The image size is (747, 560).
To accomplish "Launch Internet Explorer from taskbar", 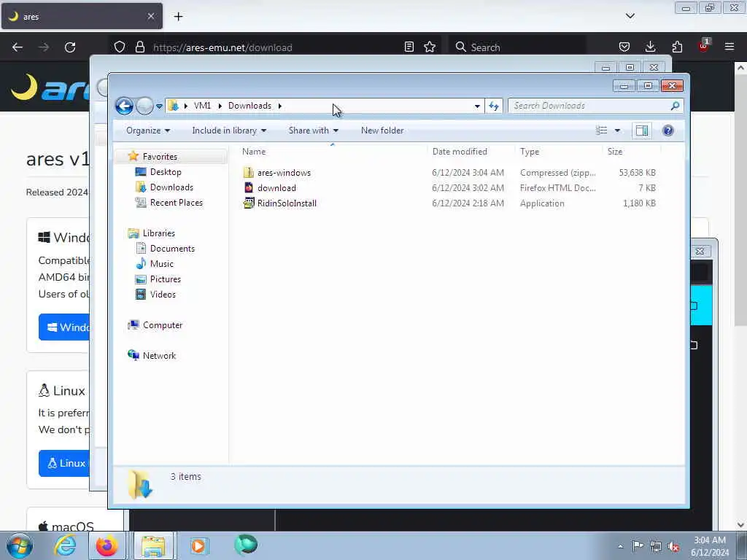I will (65, 545).
